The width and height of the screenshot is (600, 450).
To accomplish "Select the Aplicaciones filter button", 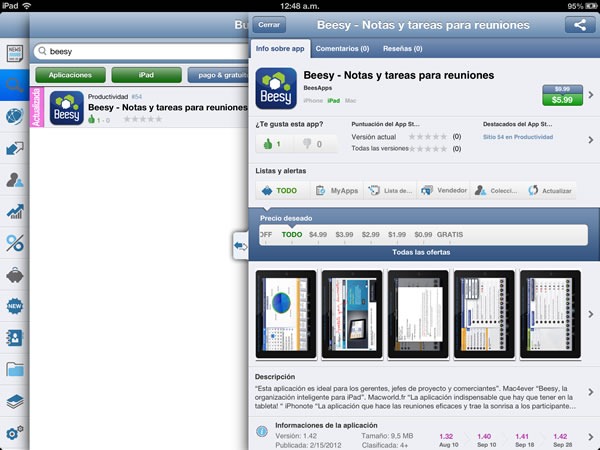I will [x=70, y=75].
